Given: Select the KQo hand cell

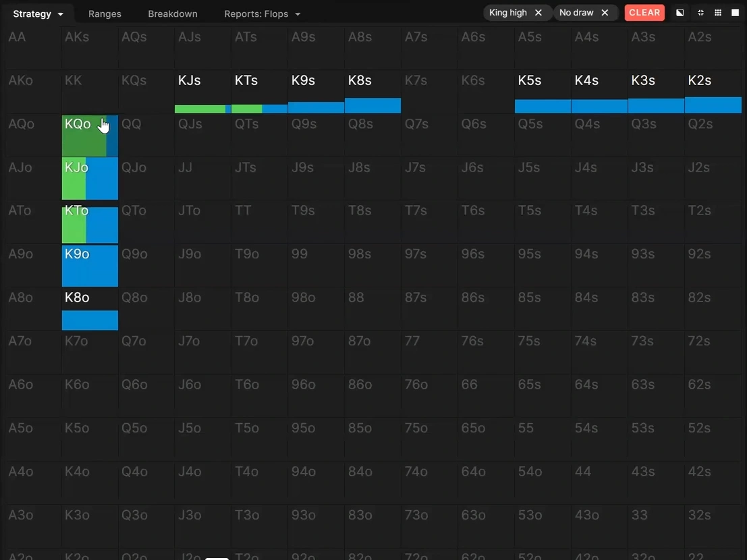Looking at the screenshot, I should [x=90, y=136].
